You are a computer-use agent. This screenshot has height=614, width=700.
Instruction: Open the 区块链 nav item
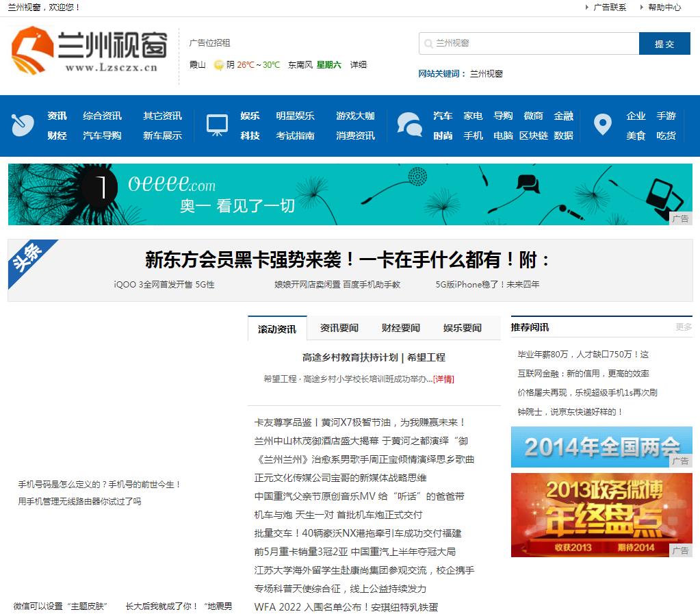point(534,136)
